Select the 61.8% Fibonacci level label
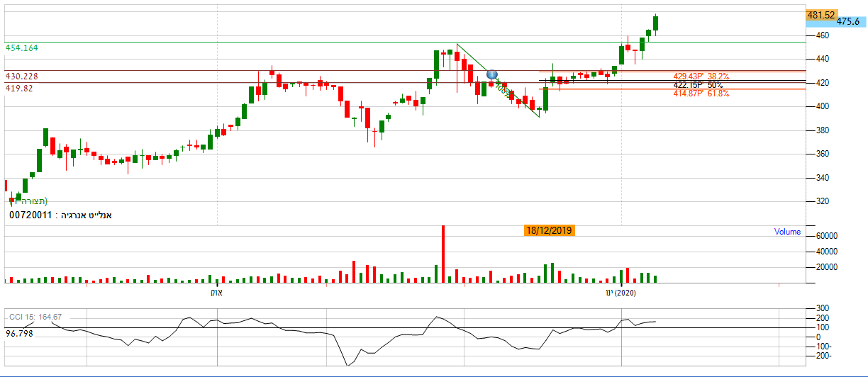This screenshot has height=377, width=868. click(701, 93)
